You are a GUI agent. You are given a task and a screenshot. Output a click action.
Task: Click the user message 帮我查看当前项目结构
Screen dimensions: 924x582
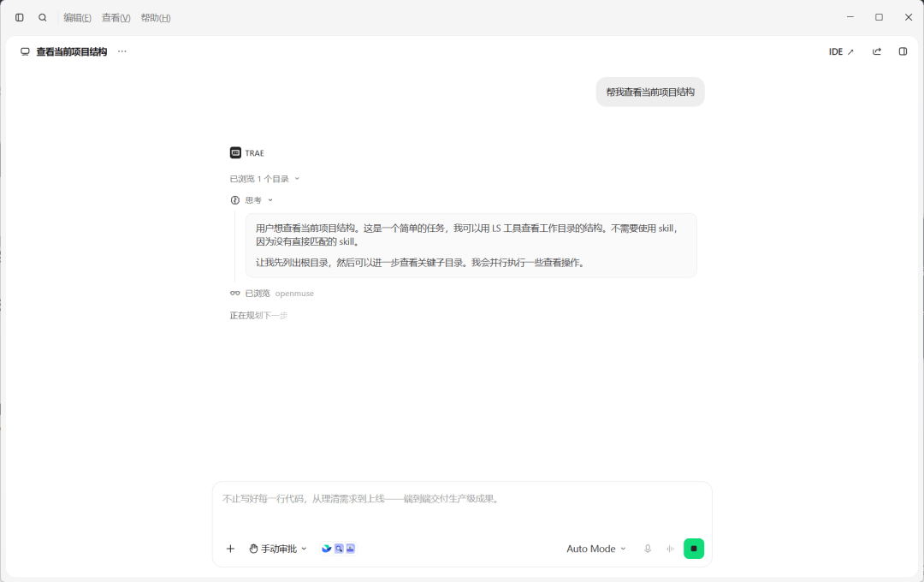[x=650, y=92]
